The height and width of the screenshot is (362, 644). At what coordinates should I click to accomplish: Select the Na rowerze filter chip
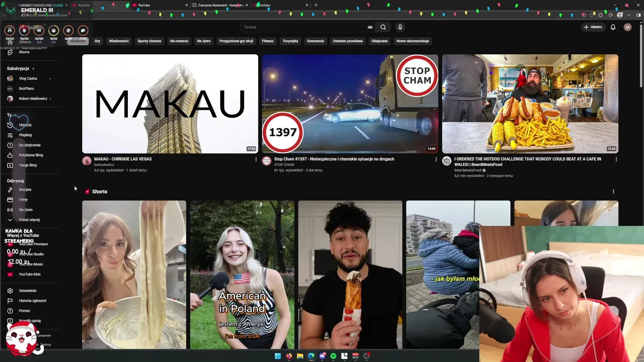point(179,41)
